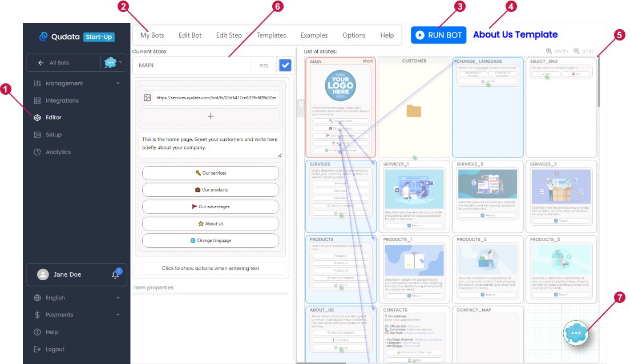The image size is (630, 364).
Task: Click the zoom out magnifier icon
Action: [x=577, y=51]
